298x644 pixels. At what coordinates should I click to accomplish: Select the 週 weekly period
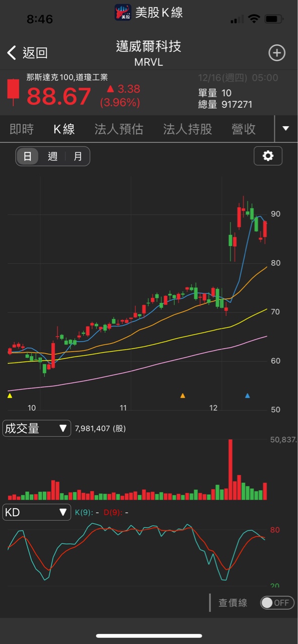53,156
